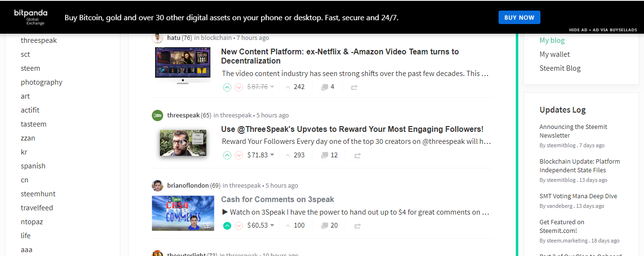This screenshot has width=644, height=256.
Task: Open Steemit Blog link
Action: coord(560,68)
